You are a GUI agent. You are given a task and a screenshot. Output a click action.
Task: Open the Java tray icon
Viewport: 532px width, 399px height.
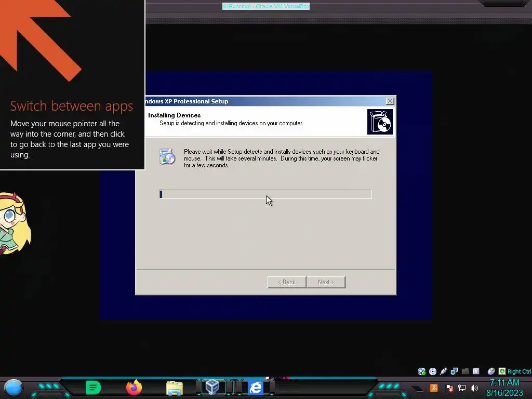(x=434, y=388)
